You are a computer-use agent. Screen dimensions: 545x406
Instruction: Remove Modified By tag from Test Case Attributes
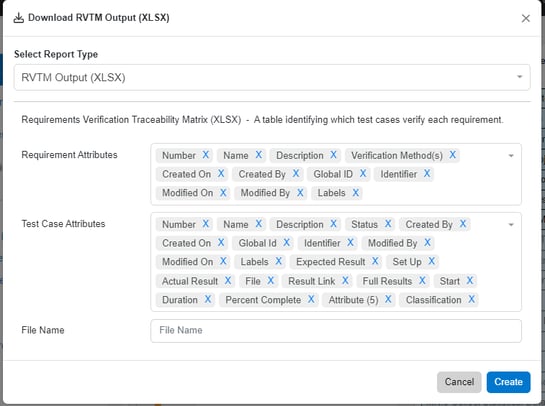(427, 243)
